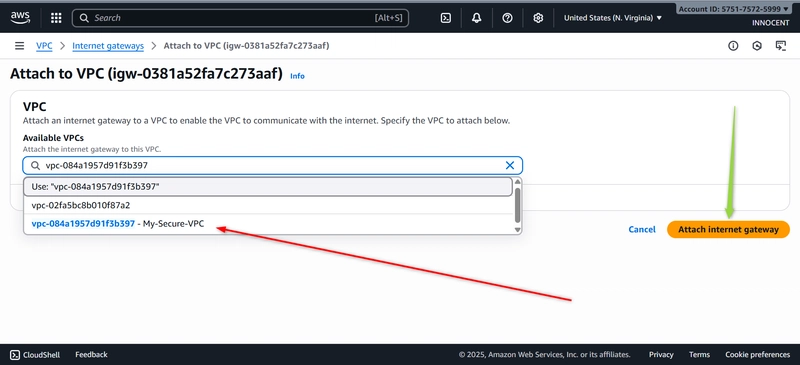Select vpc-02fa5bc8b010f87a2 from the list
This screenshot has width=800, height=365.
(268, 205)
